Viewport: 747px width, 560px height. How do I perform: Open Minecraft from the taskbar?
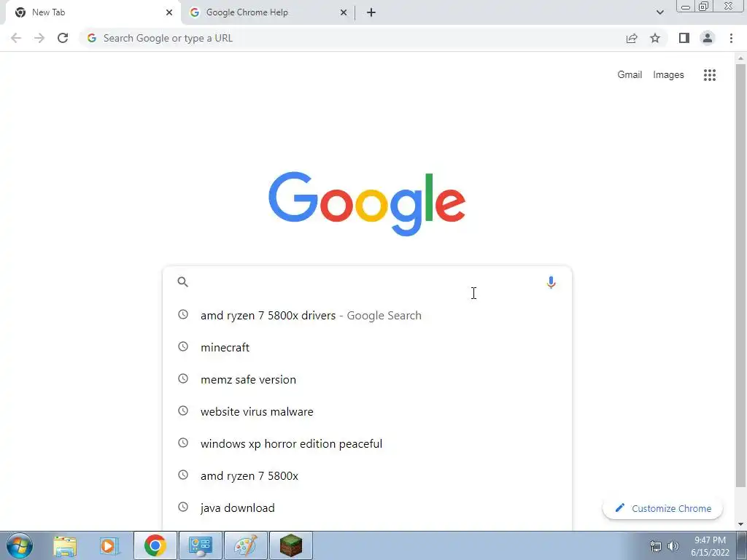tap(291, 545)
